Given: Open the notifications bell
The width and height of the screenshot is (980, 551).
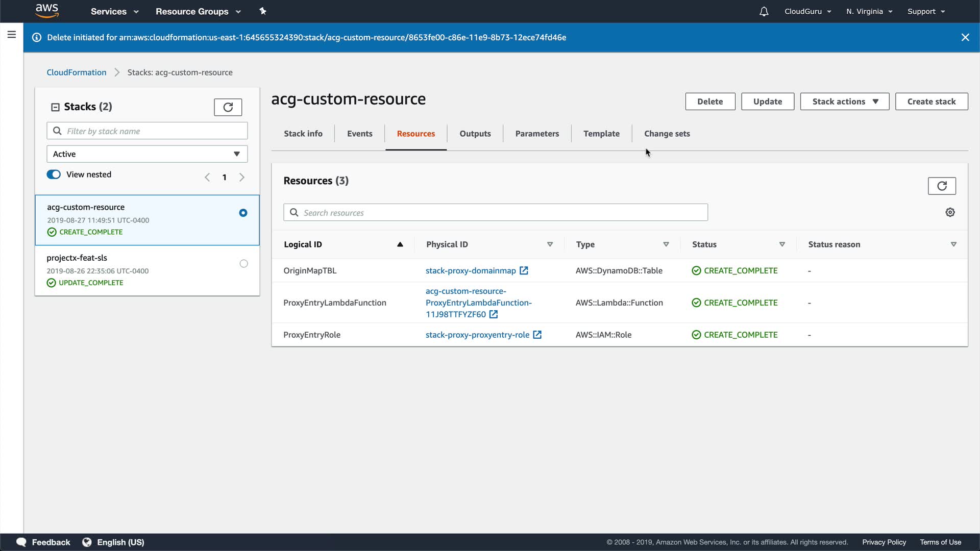Looking at the screenshot, I should [764, 11].
